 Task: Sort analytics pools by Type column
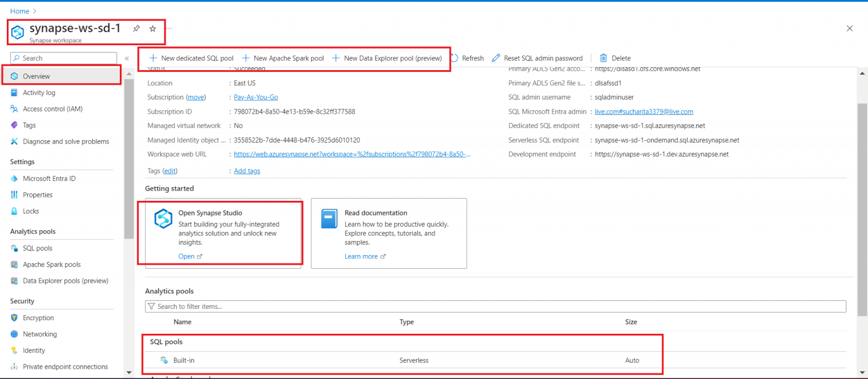point(407,322)
